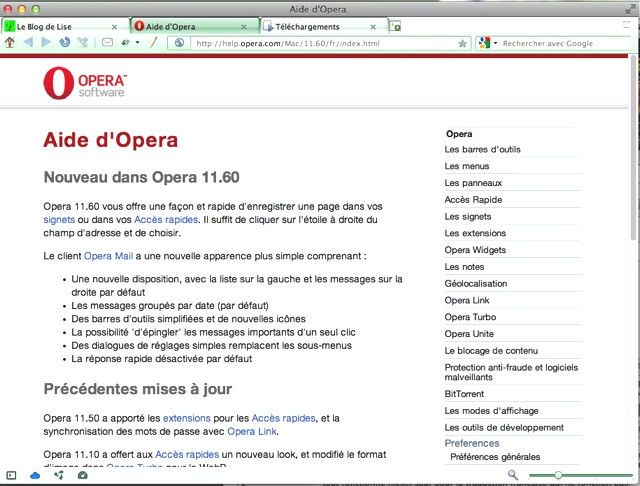The width and height of the screenshot is (640, 486).
Task: Reload the page with the reload icon
Action: click(x=63, y=43)
